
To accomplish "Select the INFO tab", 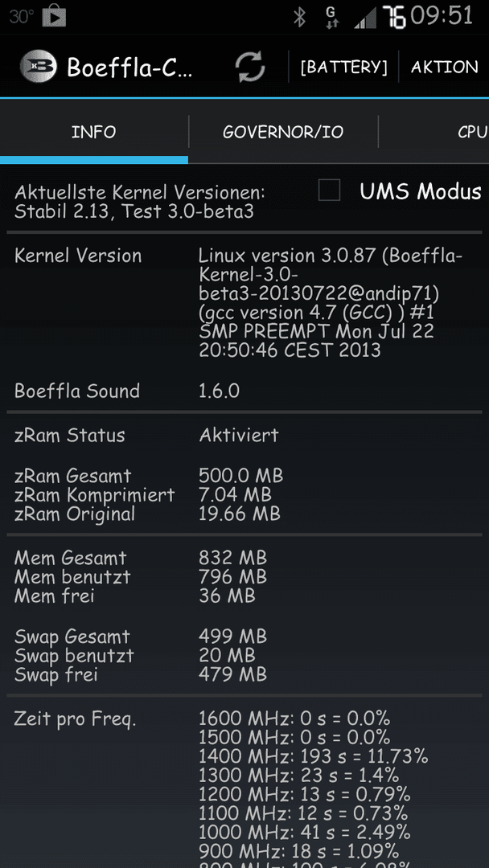I will tap(93, 132).
